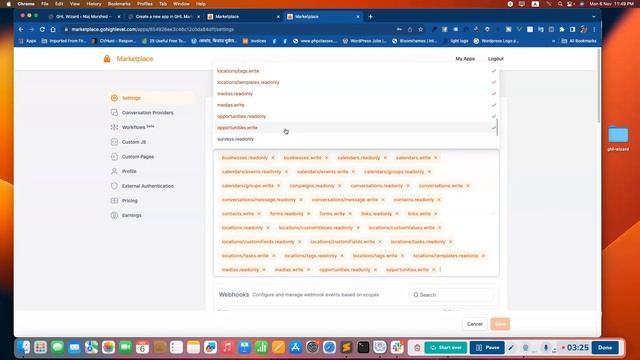Open Chrome three-dot menu
Screen dimensions: 640x360
tap(594, 29)
